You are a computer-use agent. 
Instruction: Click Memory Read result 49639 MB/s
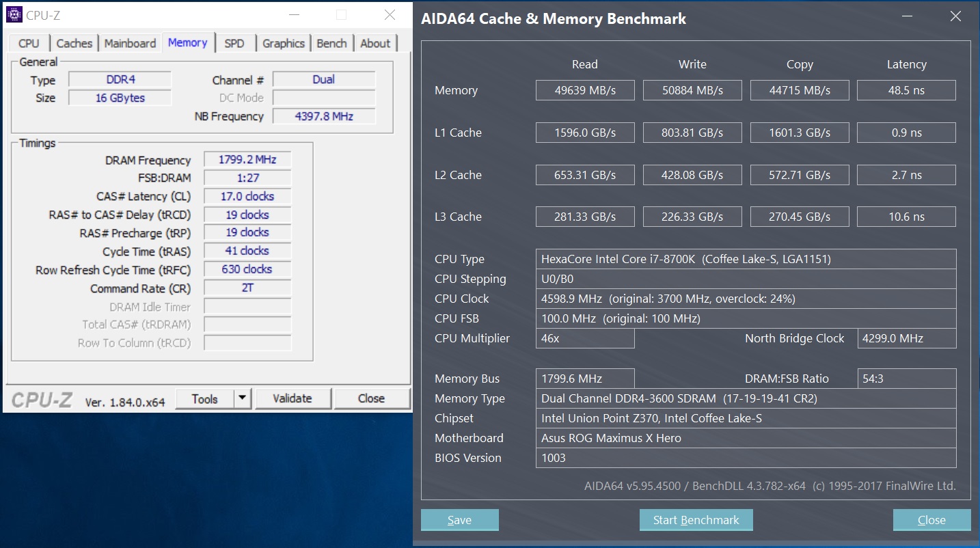[x=585, y=90]
